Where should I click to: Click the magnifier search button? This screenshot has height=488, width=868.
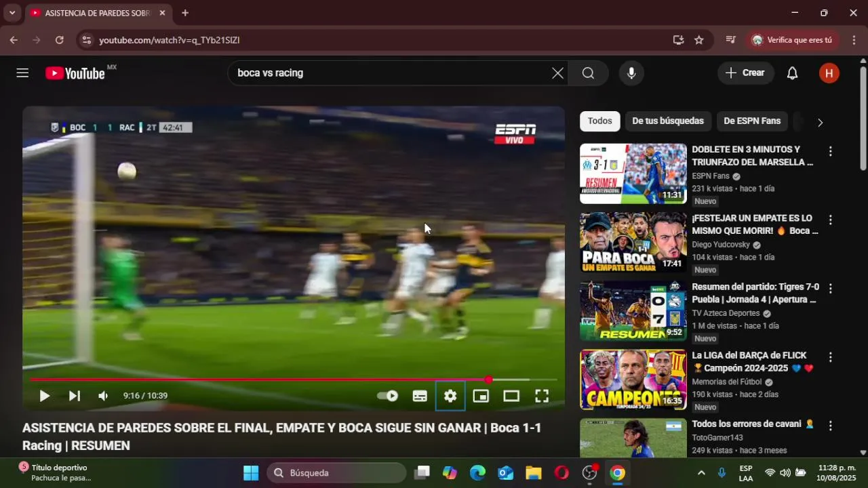588,73
